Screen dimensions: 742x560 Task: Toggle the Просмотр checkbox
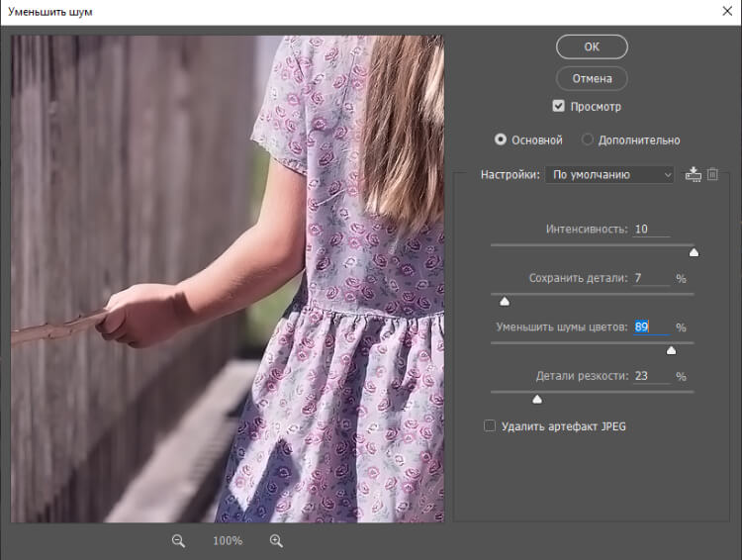click(x=559, y=106)
